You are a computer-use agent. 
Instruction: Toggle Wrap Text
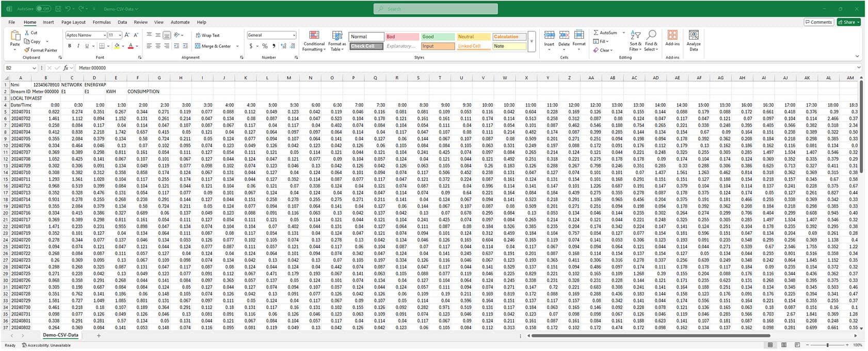[207, 35]
